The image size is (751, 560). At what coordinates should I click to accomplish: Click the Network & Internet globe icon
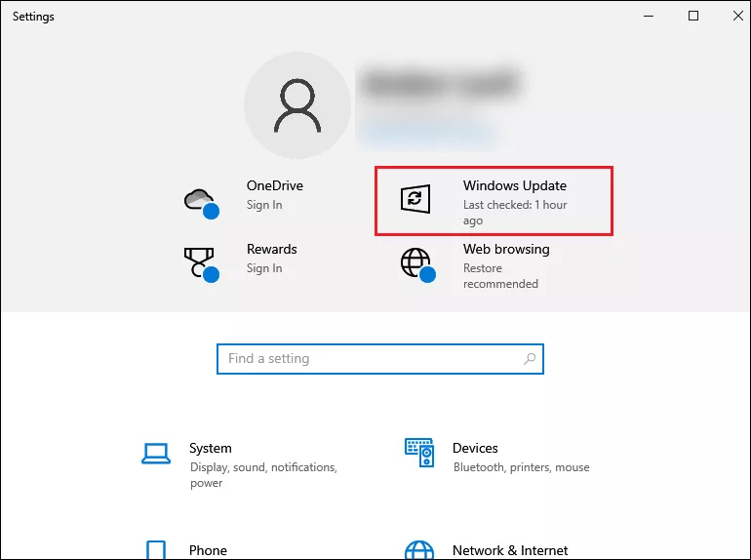click(x=419, y=550)
